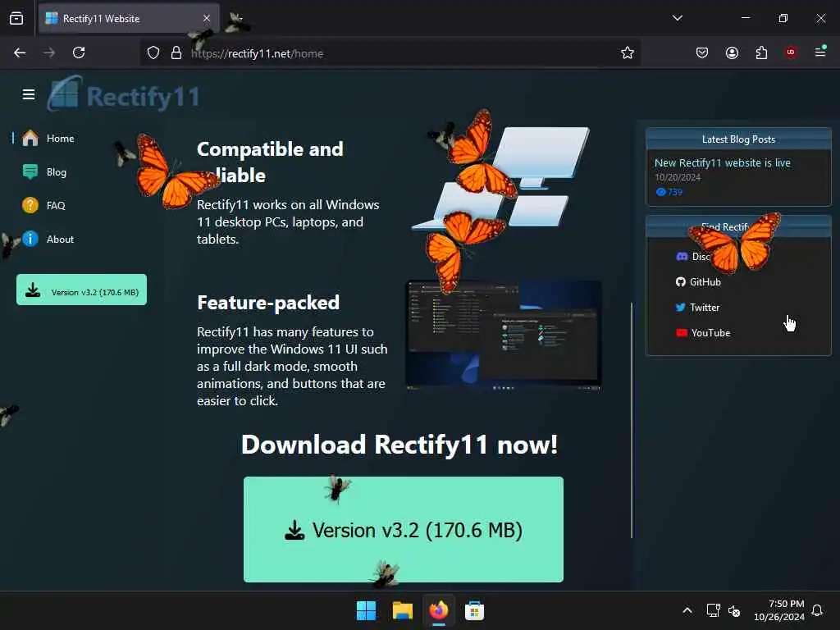Click the 'Latest Blog Posts' panel header
This screenshot has height=630, width=840.
point(739,139)
